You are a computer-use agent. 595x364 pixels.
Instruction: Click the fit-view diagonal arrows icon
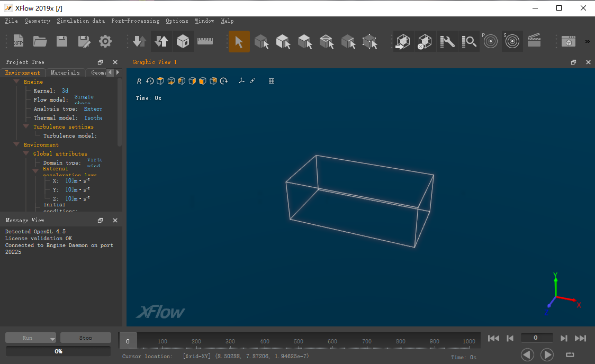pyautogui.click(x=253, y=80)
